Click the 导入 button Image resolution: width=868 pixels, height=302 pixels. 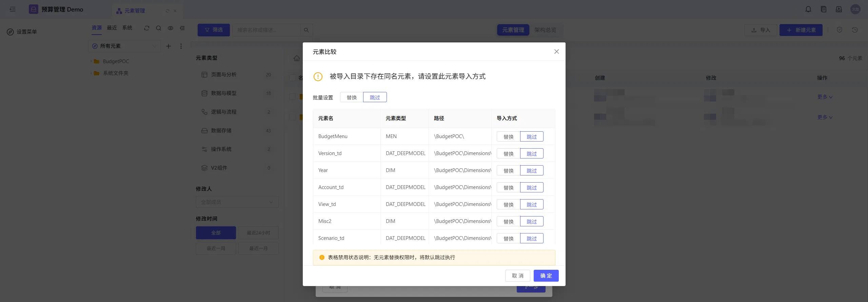point(761,30)
